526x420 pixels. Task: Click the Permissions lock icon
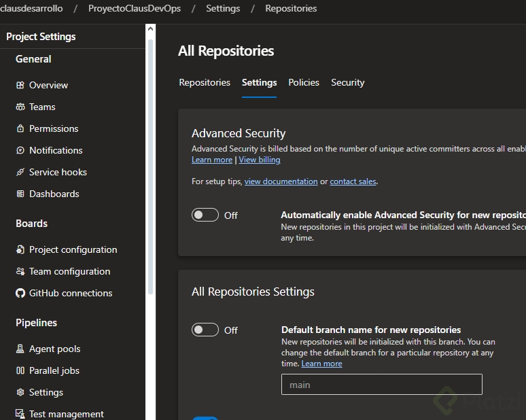(x=20, y=129)
